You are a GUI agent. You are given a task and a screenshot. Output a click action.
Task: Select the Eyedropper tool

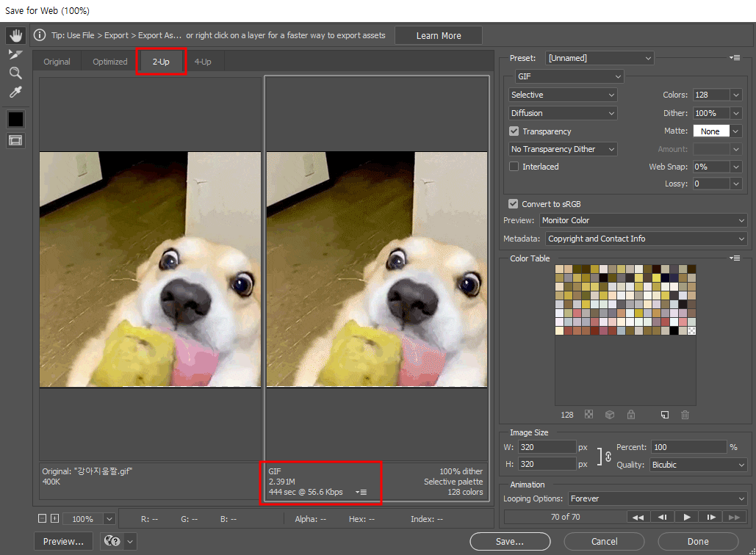coord(15,92)
